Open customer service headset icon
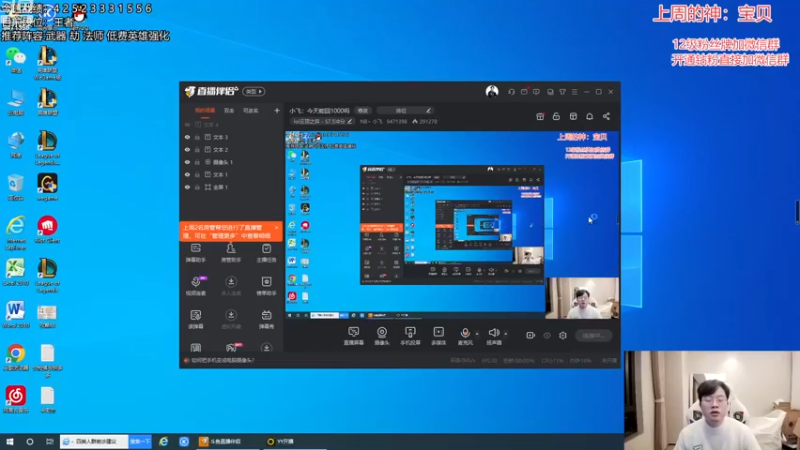Screen dimensions: 800x450 511,92
